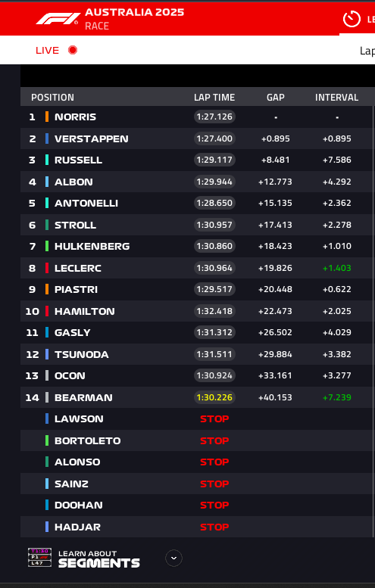Click the red LIVE indicator dot
Image resolution: width=375 pixels, height=588 pixels.
click(73, 50)
